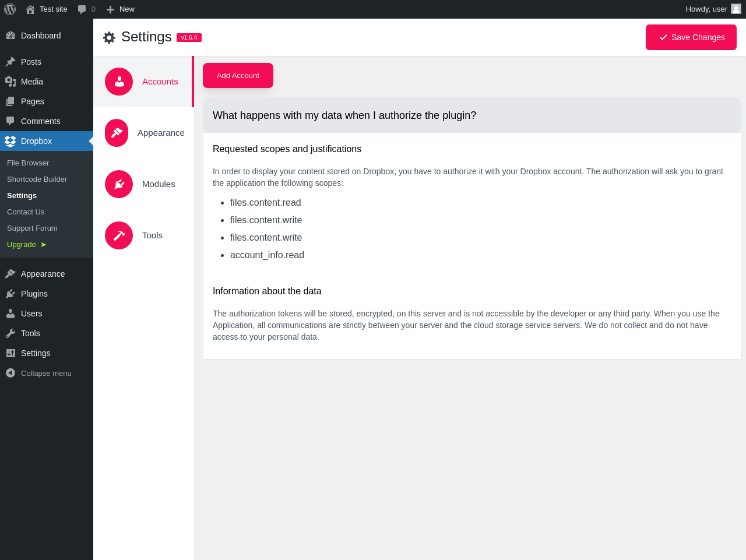
Task: Click the WordPress logo icon
Action: tap(10, 9)
